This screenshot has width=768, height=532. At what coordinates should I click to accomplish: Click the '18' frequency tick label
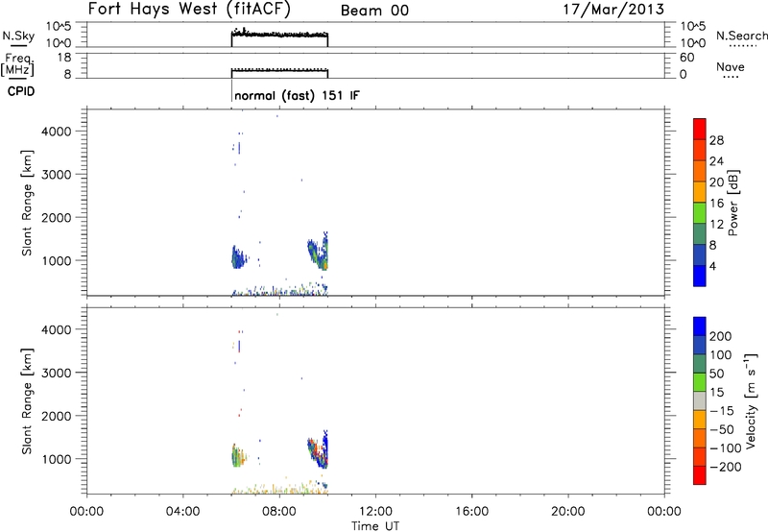64,58
